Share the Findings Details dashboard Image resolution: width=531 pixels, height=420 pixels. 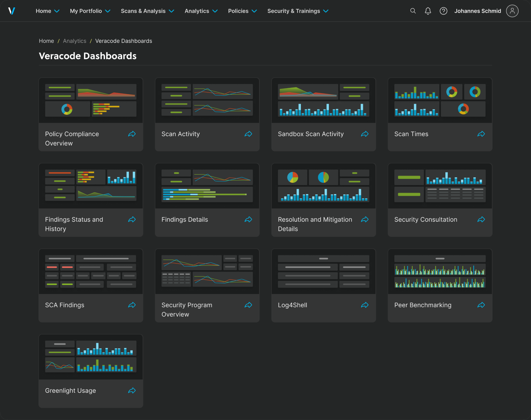pyautogui.click(x=249, y=220)
